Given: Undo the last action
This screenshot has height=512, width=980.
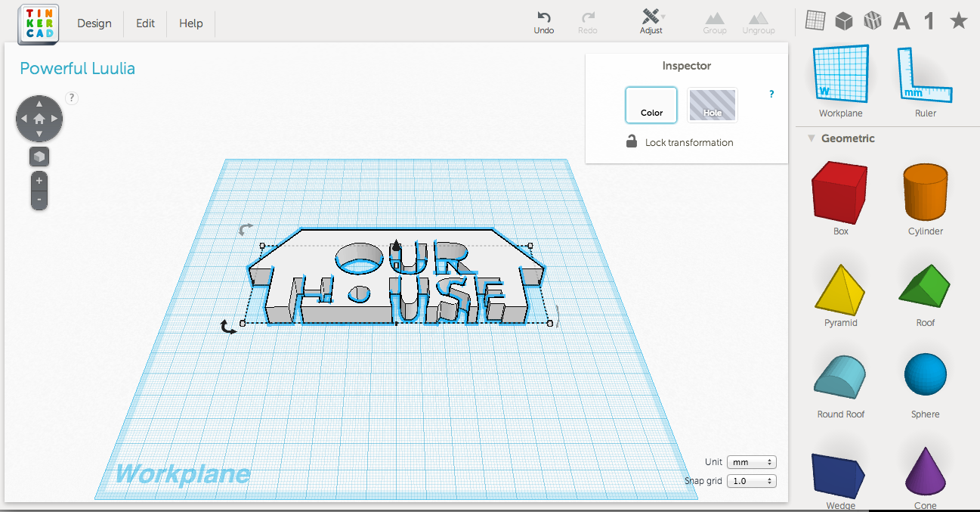Looking at the screenshot, I should 543,20.
